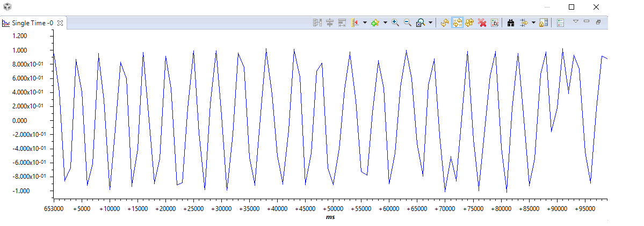Toggle the yellow double-arrow refresh-all icon
The image size is (644, 226).
click(470, 23)
